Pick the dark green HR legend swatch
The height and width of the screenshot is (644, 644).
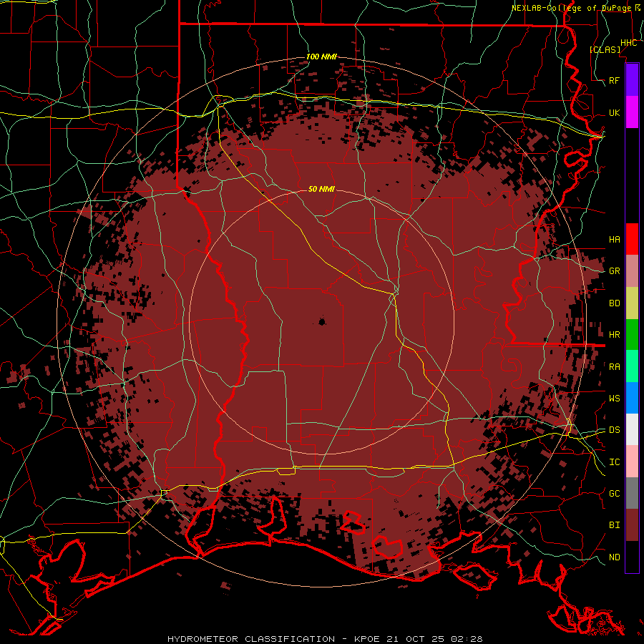click(x=632, y=335)
